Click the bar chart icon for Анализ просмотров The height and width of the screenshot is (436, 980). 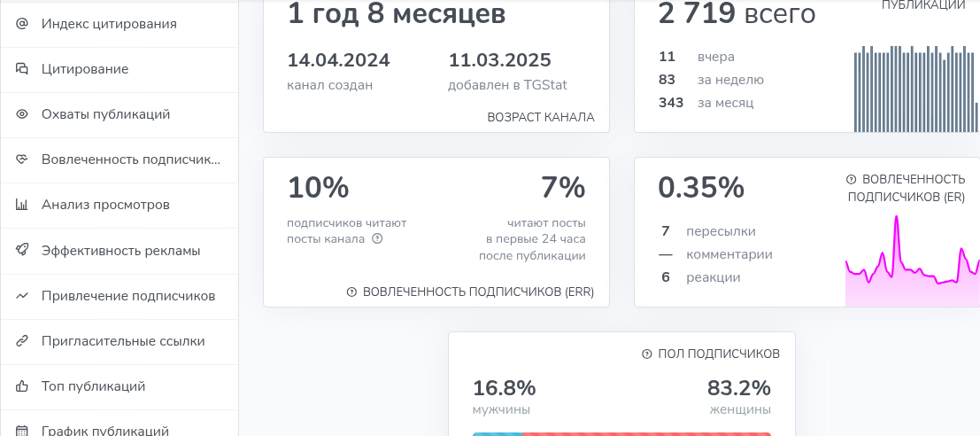tap(22, 205)
